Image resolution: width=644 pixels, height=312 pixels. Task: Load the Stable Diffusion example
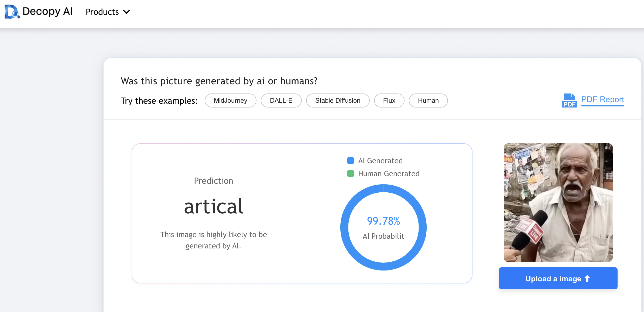338,100
